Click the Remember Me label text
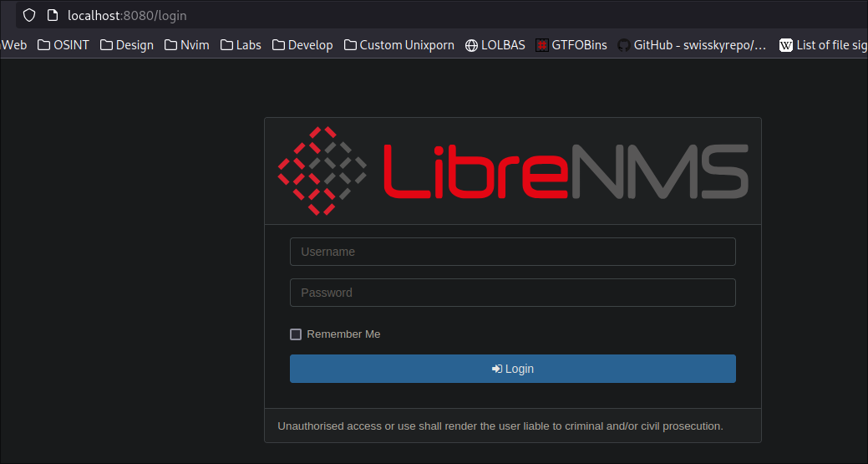The height and width of the screenshot is (464, 868). click(343, 334)
